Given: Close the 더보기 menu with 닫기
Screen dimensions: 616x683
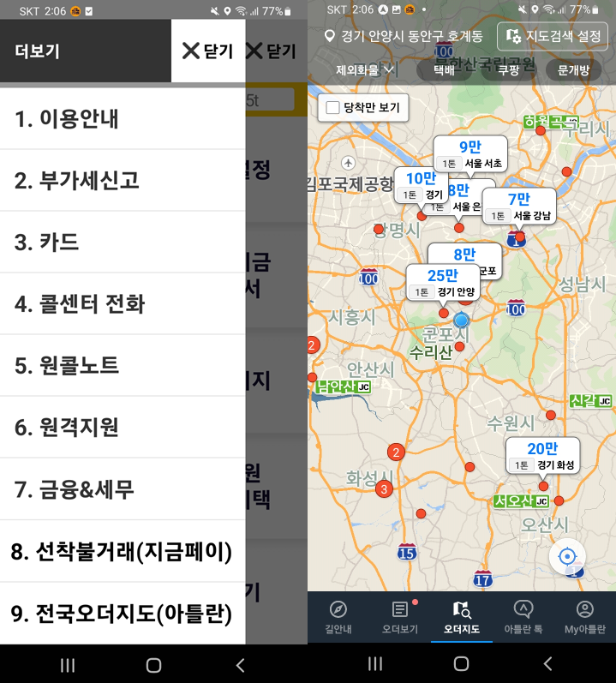Looking at the screenshot, I should tap(207, 51).
